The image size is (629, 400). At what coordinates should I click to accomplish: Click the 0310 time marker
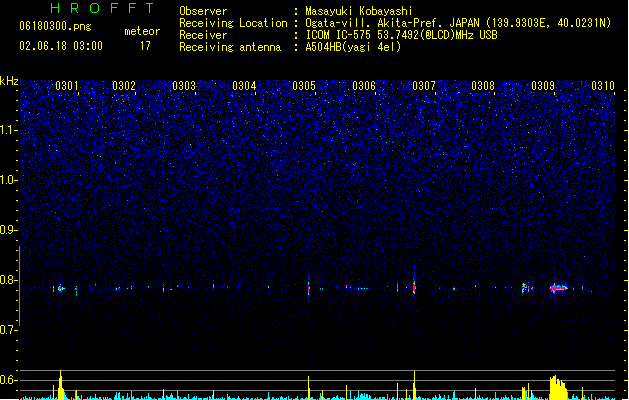click(603, 86)
